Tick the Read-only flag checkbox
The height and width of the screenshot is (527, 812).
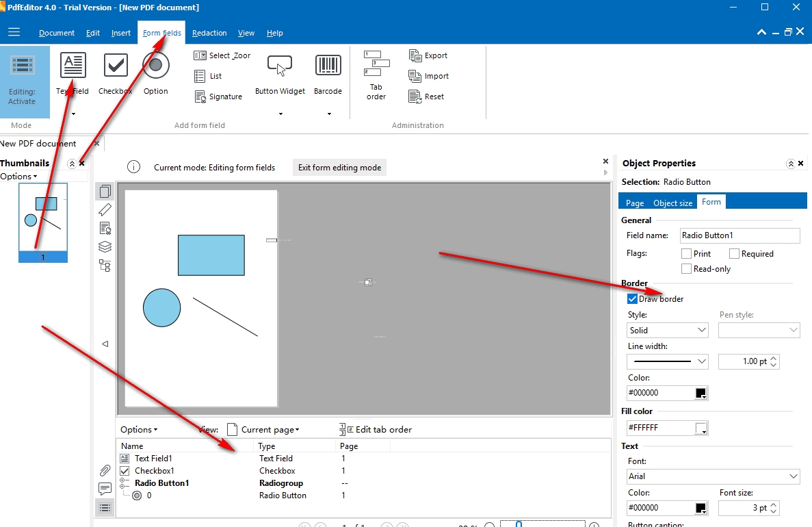pos(686,269)
